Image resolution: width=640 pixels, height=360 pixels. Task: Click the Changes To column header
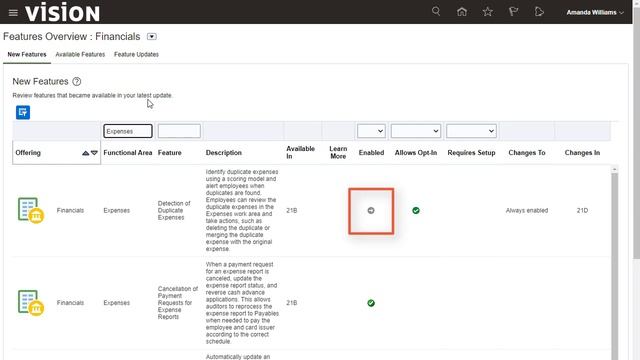pyautogui.click(x=527, y=153)
